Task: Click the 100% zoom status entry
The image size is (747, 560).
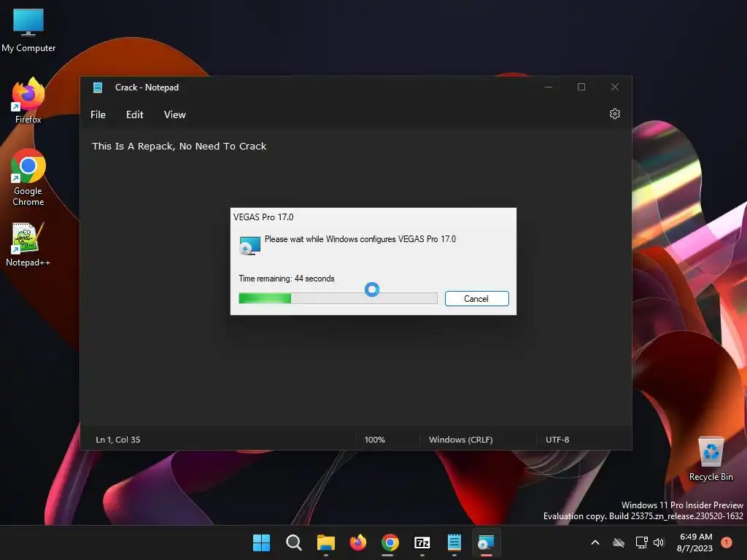Action: tap(374, 440)
